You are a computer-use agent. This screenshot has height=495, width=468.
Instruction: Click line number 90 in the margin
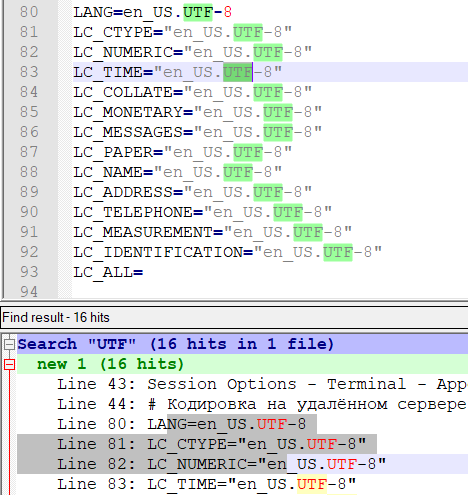(x=29, y=212)
